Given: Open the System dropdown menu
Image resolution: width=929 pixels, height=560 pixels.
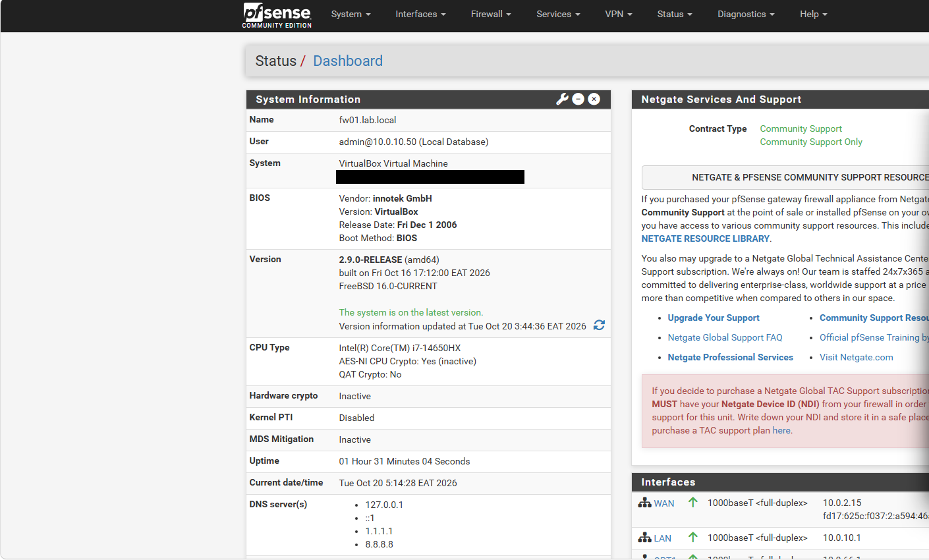Looking at the screenshot, I should point(351,14).
